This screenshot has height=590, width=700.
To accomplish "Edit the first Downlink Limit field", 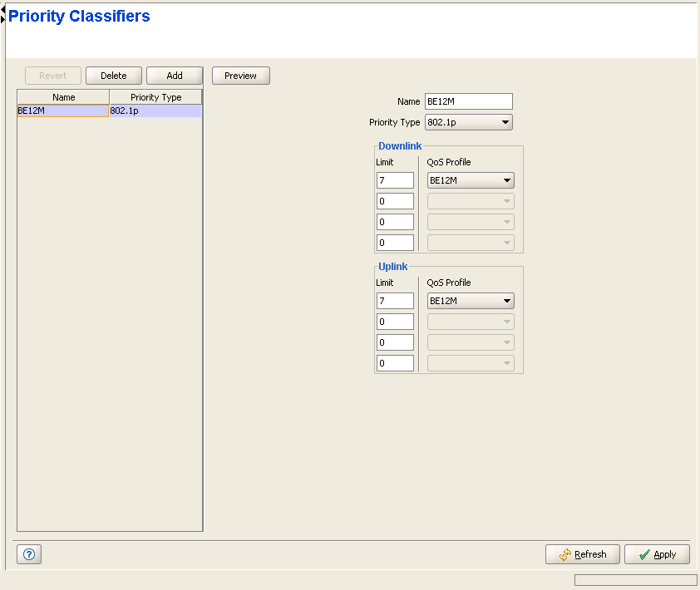I will pyautogui.click(x=395, y=180).
